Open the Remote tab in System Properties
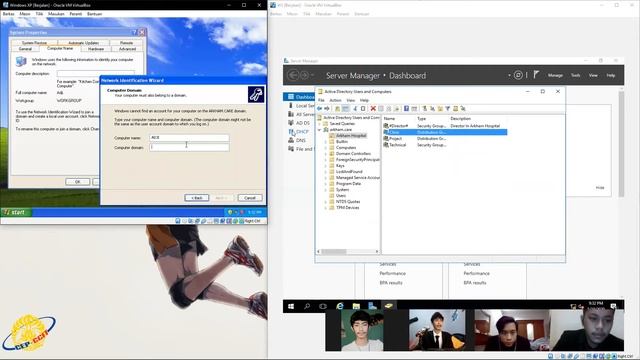The image size is (640, 360). point(127,43)
